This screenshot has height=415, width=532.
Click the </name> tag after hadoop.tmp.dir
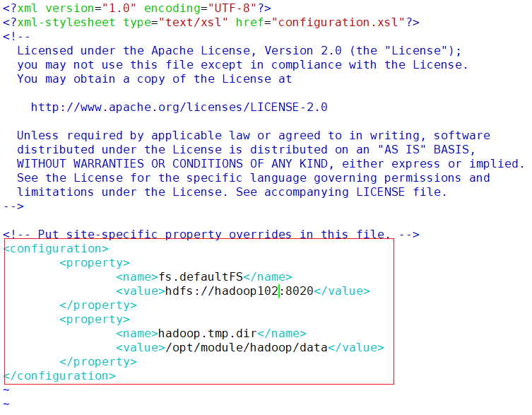click(x=282, y=334)
